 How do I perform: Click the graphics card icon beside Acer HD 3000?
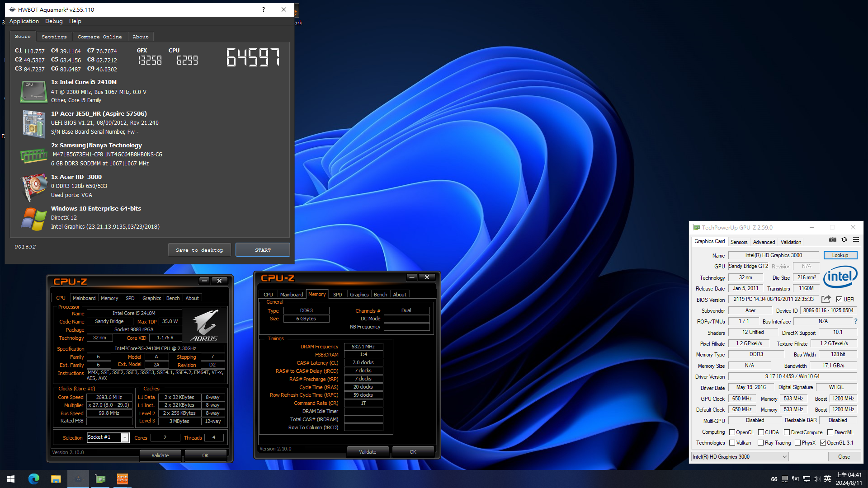(34, 187)
